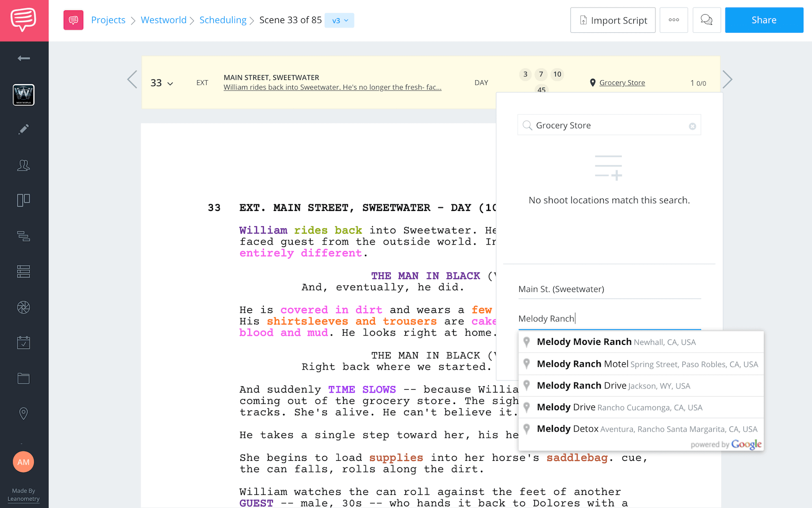Open the v3 version dropdown
This screenshot has height=508, width=812.
coord(339,20)
